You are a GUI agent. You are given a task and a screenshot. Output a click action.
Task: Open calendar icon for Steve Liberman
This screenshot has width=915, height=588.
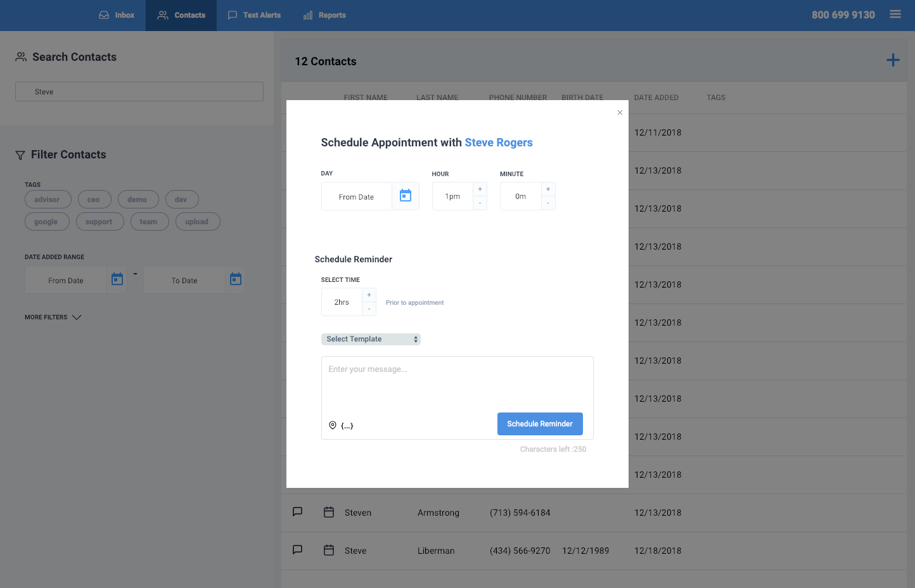[x=329, y=550]
